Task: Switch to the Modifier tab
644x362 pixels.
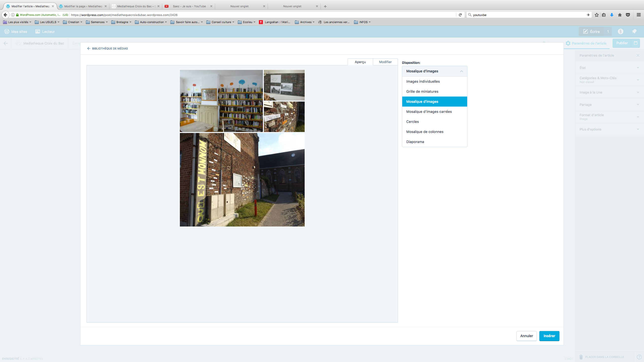Action: click(x=385, y=62)
